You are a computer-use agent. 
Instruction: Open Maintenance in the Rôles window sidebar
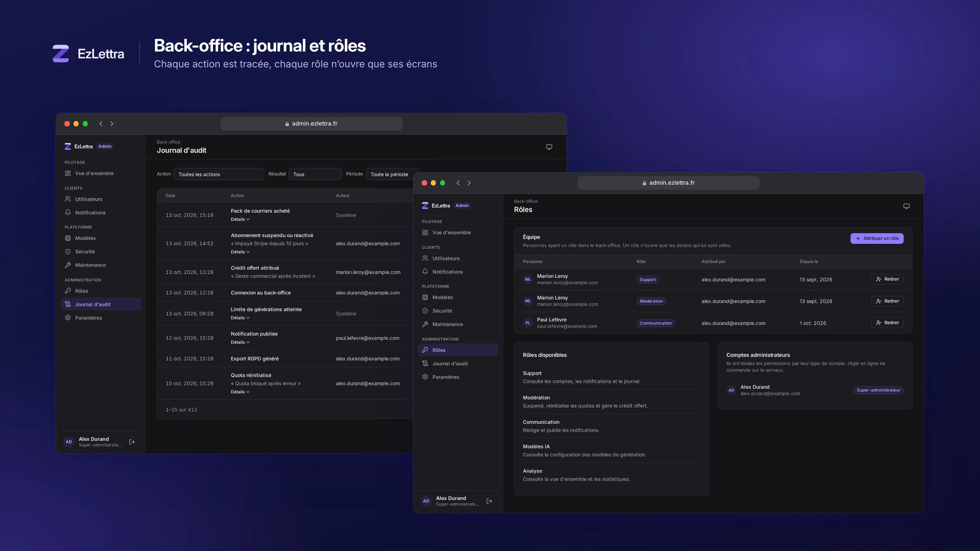click(458, 324)
